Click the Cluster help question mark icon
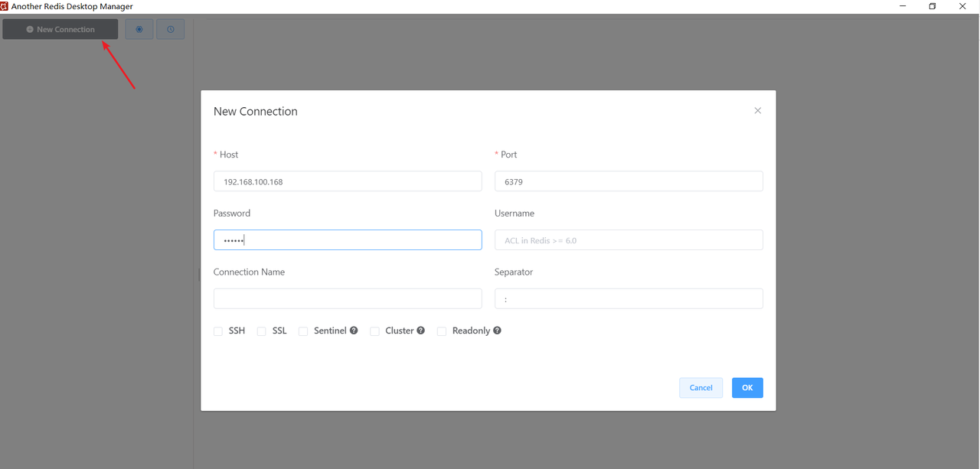The width and height of the screenshot is (980, 469). coord(421,331)
